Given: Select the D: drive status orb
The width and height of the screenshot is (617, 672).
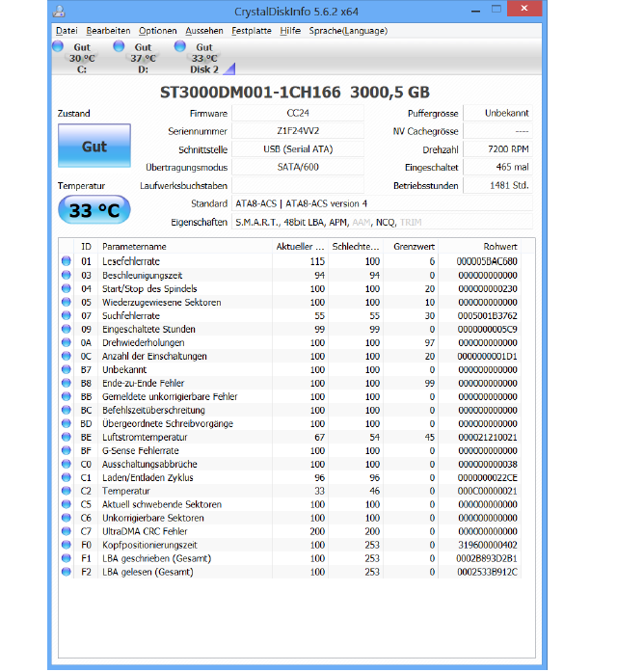Looking at the screenshot, I should [x=119, y=46].
